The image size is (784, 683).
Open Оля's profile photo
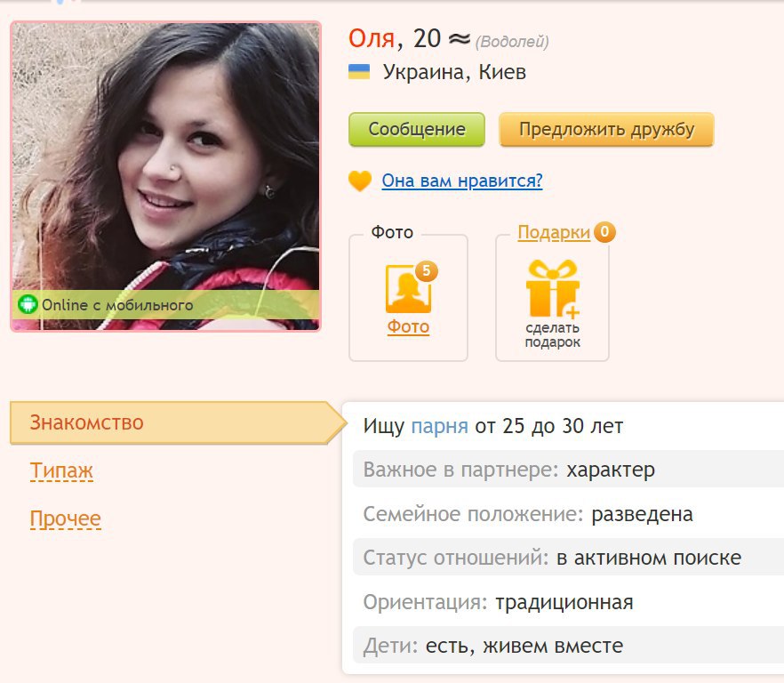(x=165, y=176)
